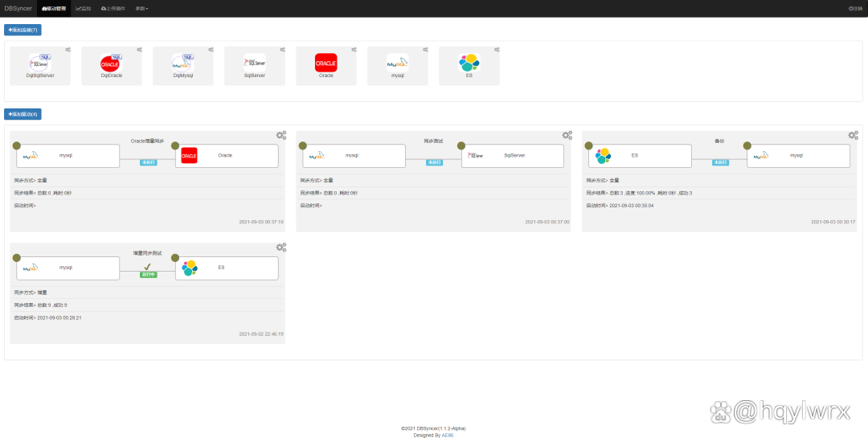Open the mysql connection logo in the connections row
Screen dimensions: 868x442
[398, 63]
